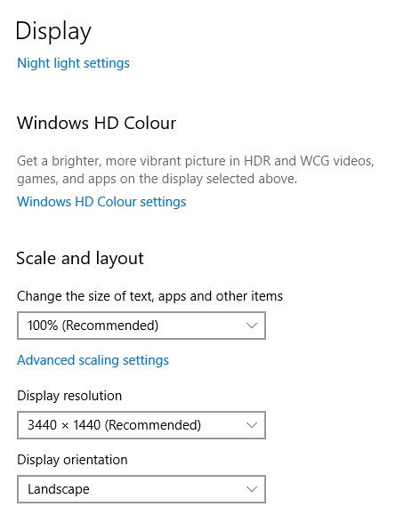
Task: Open the Night light settings link
Action: pos(73,63)
